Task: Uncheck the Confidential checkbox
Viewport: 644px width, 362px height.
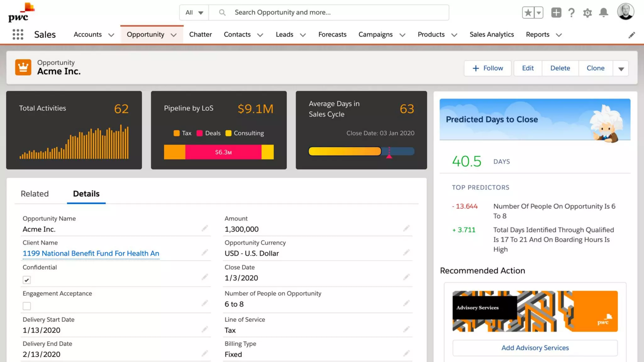Action: click(x=27, y=280)
